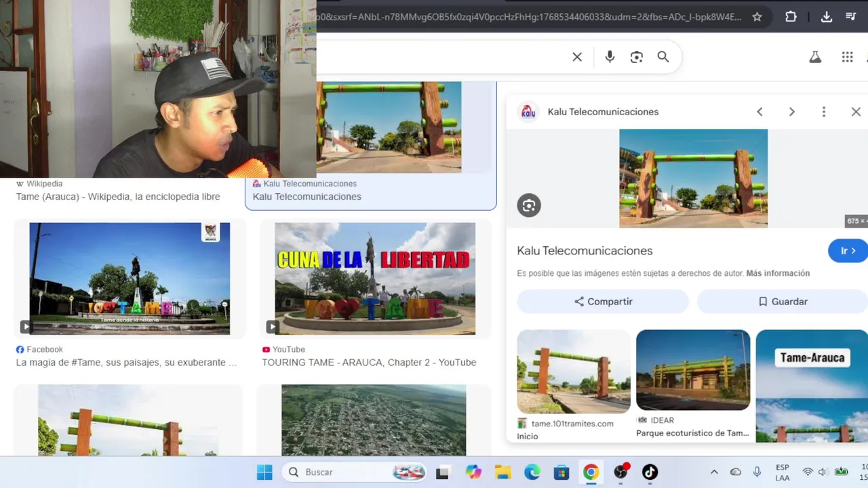Open Chrome media controls icon
This screenshot has width=868, height=488.
(852, 17)
